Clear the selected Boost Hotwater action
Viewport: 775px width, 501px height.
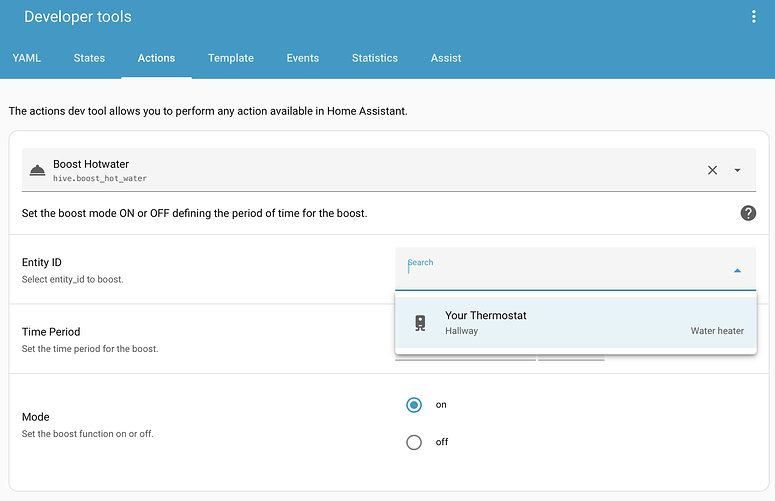pos(712,170)
